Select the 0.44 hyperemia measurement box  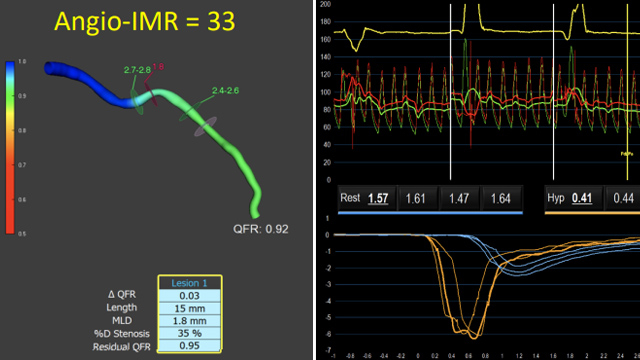coord(623,199)
